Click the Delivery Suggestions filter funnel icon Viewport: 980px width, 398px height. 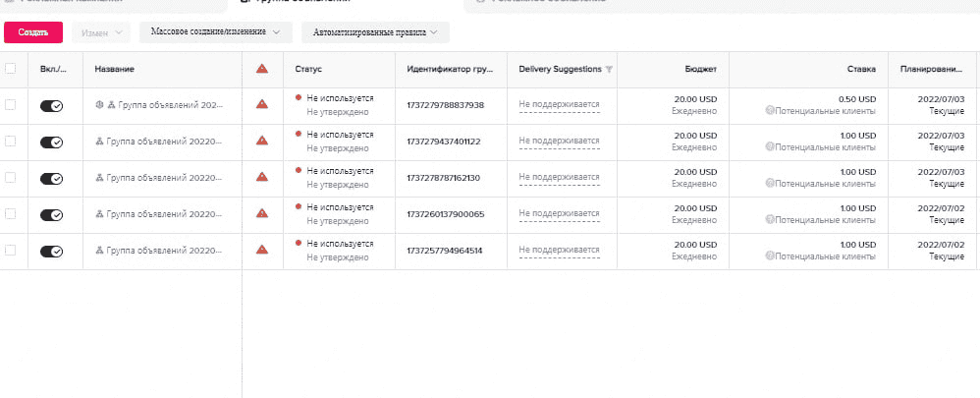point(609,69)
